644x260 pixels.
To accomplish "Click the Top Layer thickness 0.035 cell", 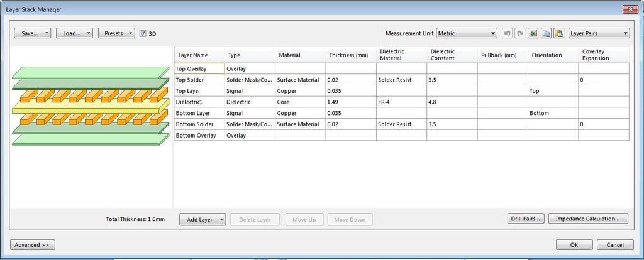I will [351, 90].
